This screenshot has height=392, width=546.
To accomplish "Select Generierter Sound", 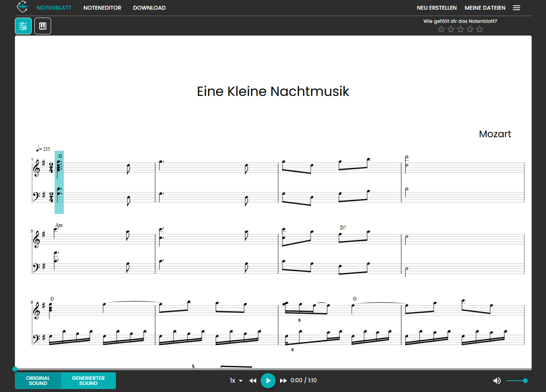I will pos(88,381).
